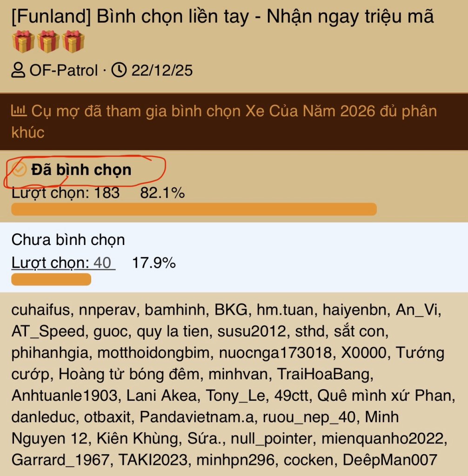Viewport: 468px width, 476px height.
Task: Click the Lượt chọn: 183 vote count
Action: coord(66,193)
